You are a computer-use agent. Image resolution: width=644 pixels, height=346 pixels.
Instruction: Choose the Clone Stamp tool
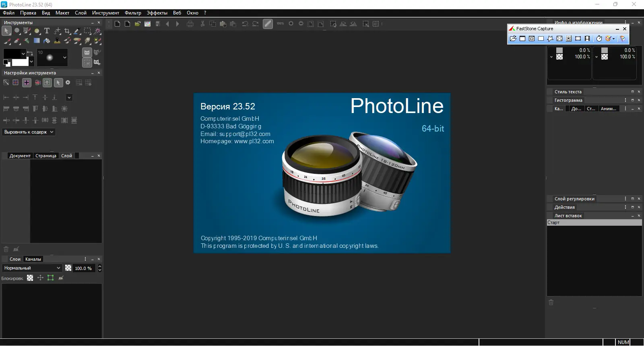(57, 41)
